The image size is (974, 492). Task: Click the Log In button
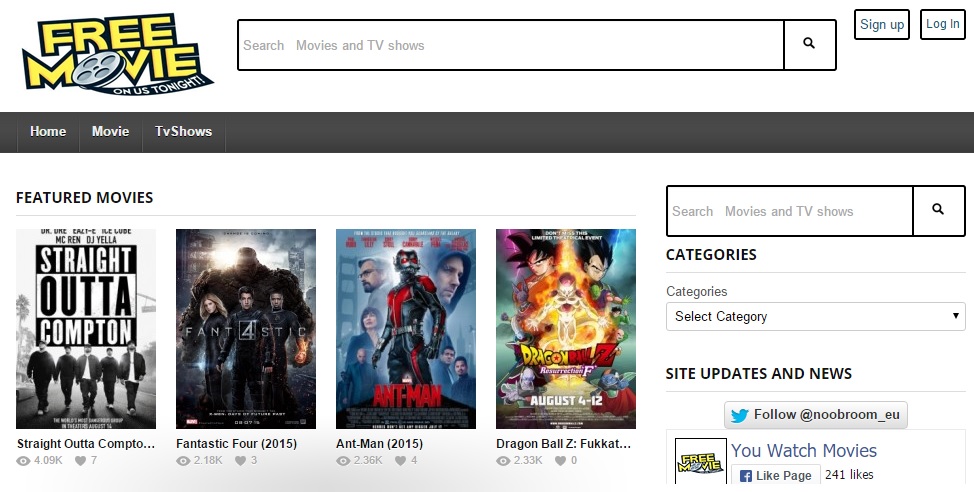point(943,25)
